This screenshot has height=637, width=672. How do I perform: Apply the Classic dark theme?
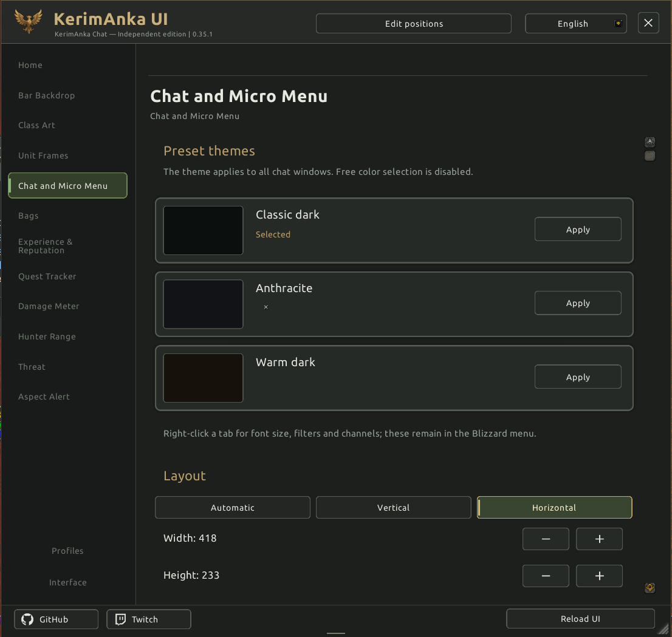coord(578,229)
